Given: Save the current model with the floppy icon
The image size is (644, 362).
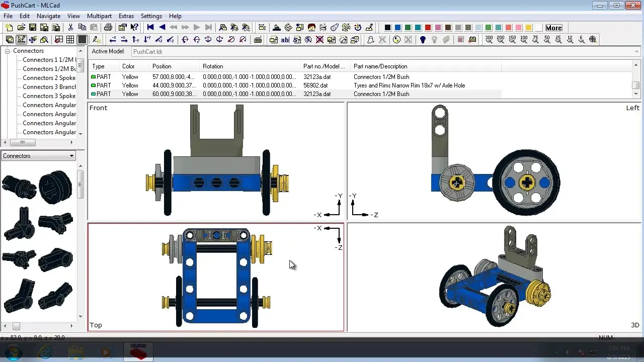Looking at the screenshot, I should pos(33,28).
